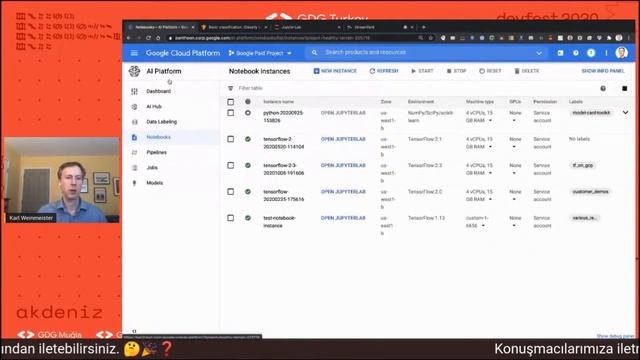Open the help question mark icon in header
Viewport: 640px width, 360px height.
tap(576, 53)
